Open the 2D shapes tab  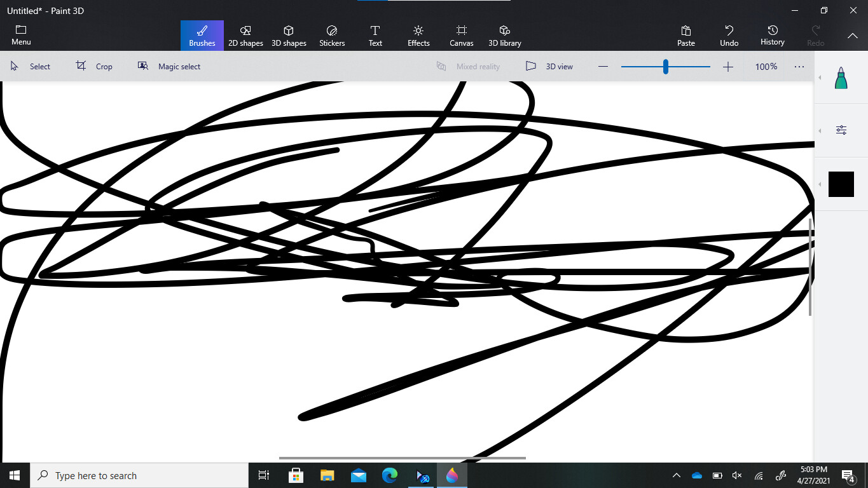coord(245,36)
